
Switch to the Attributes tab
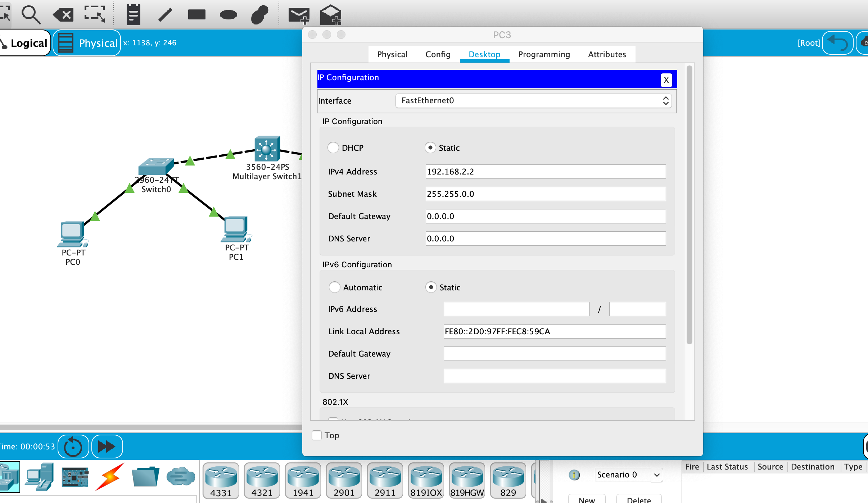point(607,54)
